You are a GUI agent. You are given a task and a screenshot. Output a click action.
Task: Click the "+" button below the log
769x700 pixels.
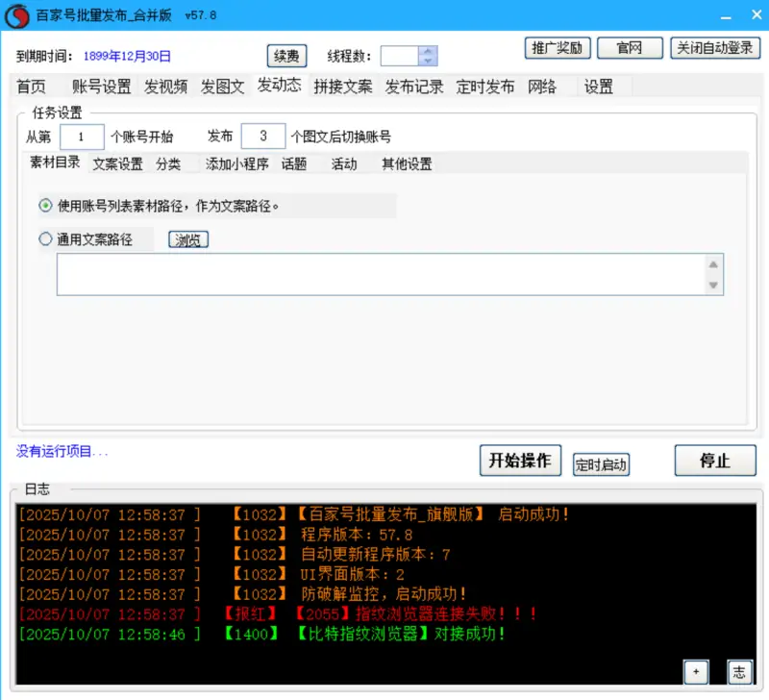point(696,671)
